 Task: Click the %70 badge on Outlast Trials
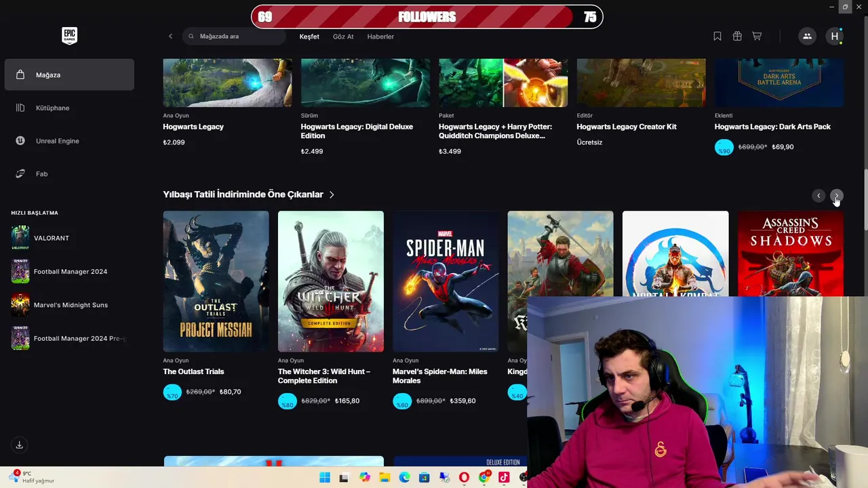click(172, 392)
